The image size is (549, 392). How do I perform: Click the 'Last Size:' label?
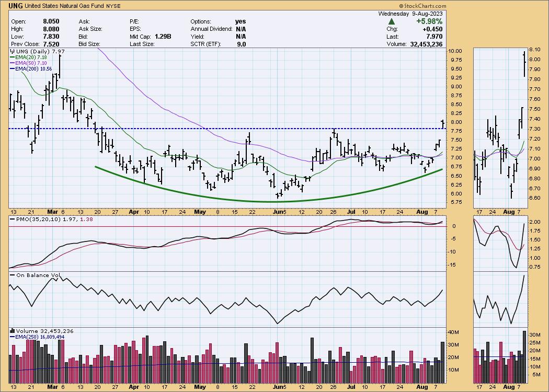coord(142,44)
